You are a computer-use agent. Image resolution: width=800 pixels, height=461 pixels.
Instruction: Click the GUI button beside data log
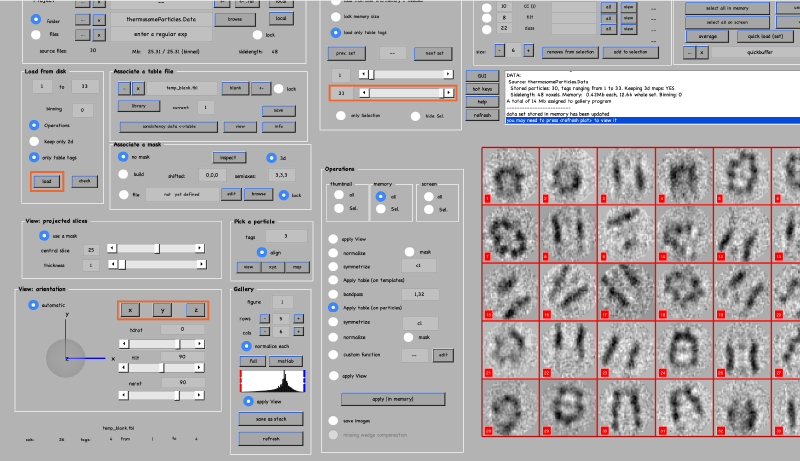click(x=481, y=76)
